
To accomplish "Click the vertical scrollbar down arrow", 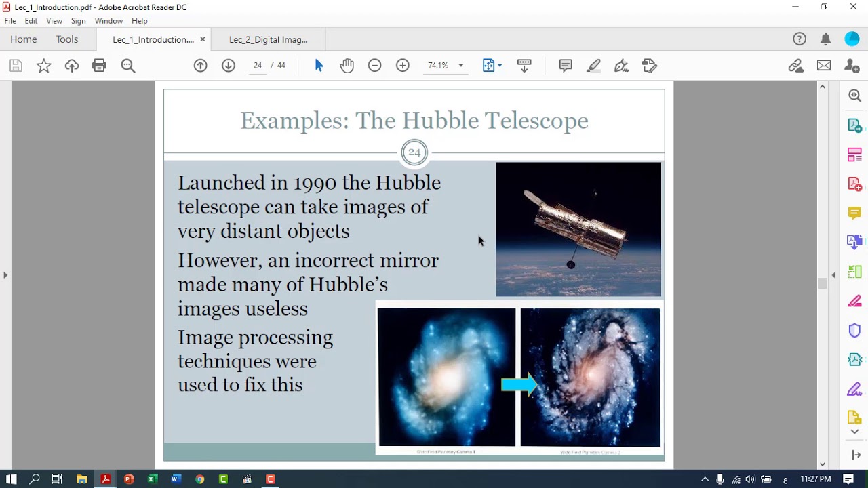I will point(823,464).
